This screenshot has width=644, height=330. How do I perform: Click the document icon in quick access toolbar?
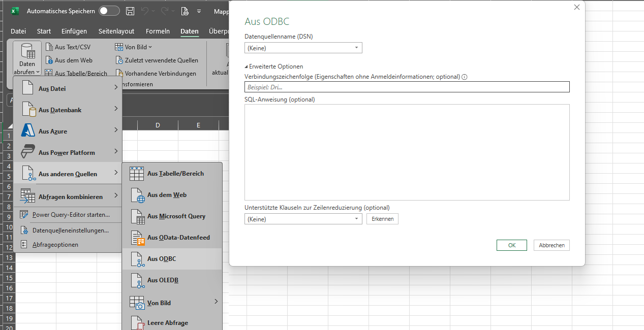click(x=185, y=11)
